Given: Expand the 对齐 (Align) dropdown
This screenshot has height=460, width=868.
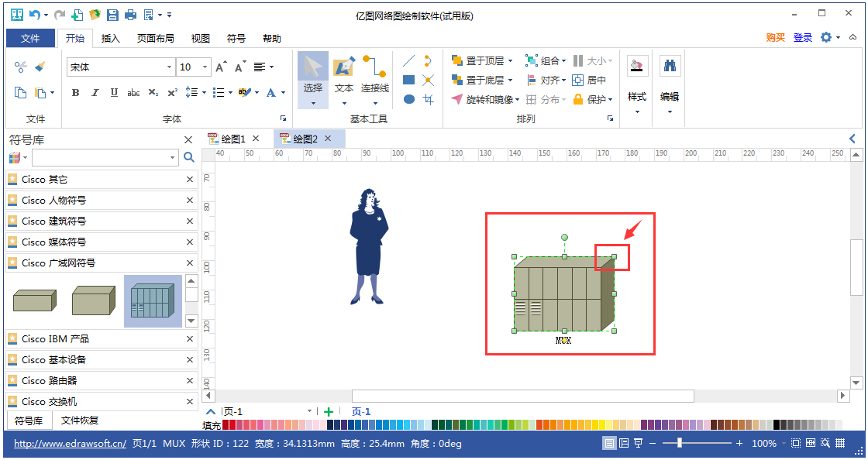Looking at the screenshot, I should pos(564,79).
